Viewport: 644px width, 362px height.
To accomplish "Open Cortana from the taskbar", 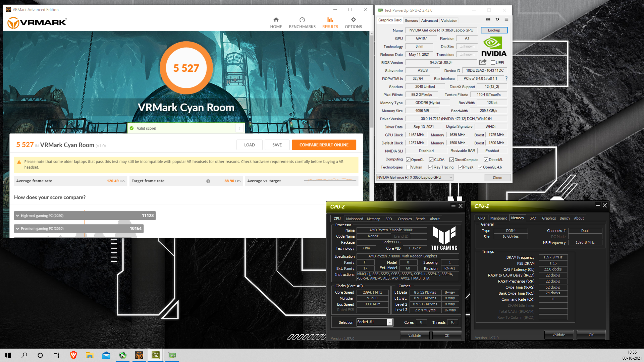I will pos(40,355).
